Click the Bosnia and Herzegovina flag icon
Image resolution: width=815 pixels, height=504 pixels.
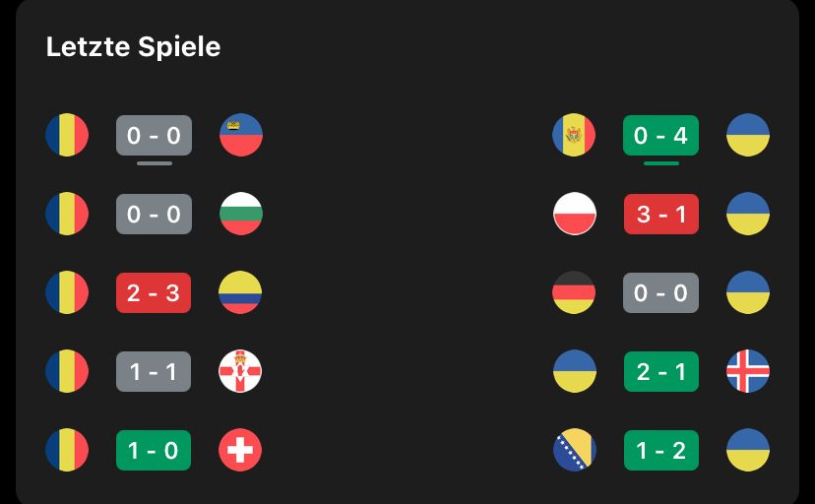(575, 451)
